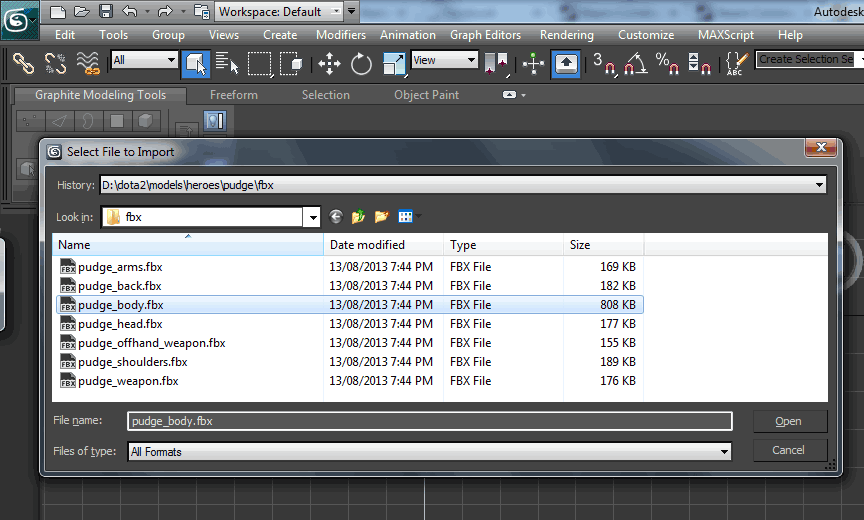The height and width of the screenshot is (520, 864).
Task: Select pudge_offhand_weapon.fbx in file list
Action: tap(350, 343)
